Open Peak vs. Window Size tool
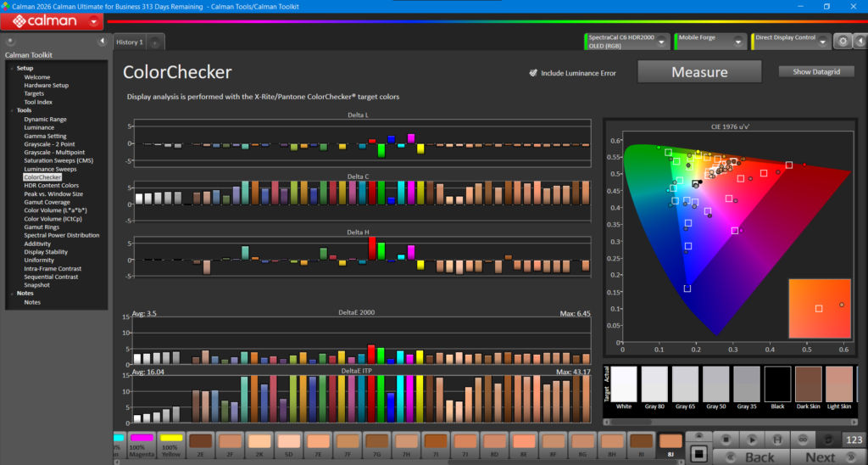868x465 pixels. click(53, 194)
